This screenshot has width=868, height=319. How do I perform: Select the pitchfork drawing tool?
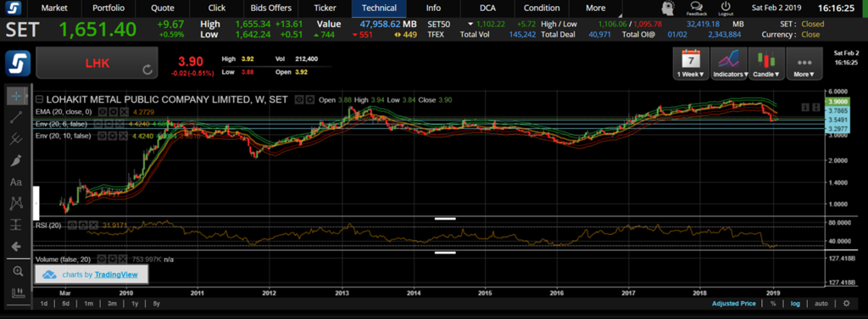click(x=16, y=139)
